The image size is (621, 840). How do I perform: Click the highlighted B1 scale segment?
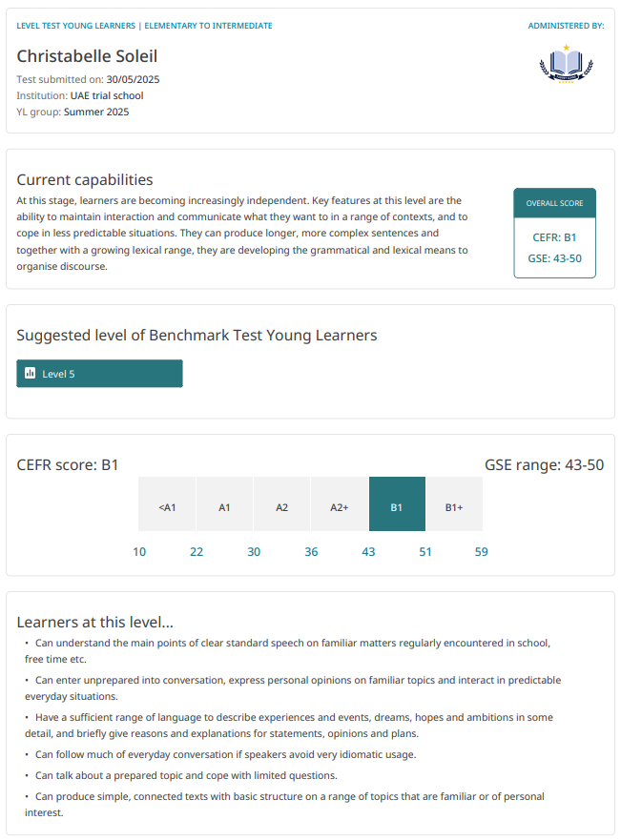(397, 507)
